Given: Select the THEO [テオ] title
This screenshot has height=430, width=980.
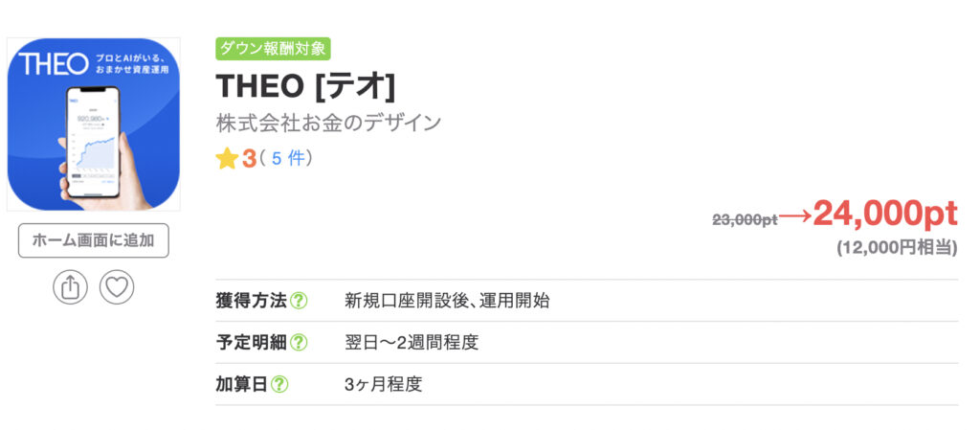Looking at the screenshot, I should [x=305, y=86].
